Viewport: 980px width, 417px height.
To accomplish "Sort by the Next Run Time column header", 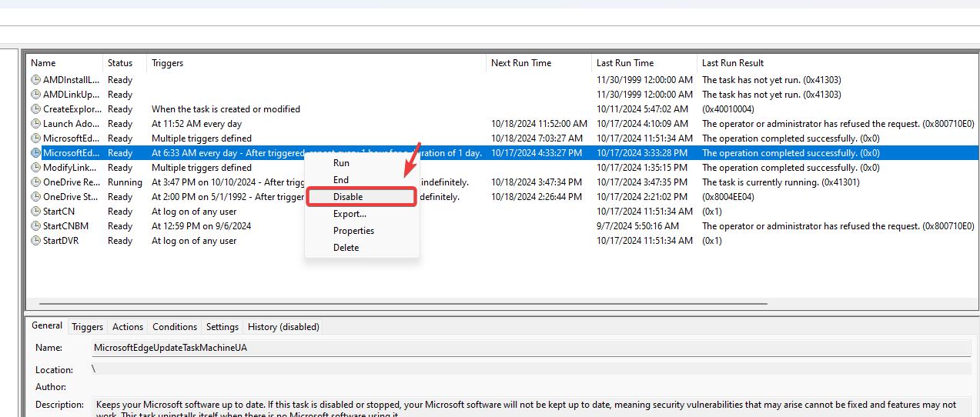I will 540,63.
